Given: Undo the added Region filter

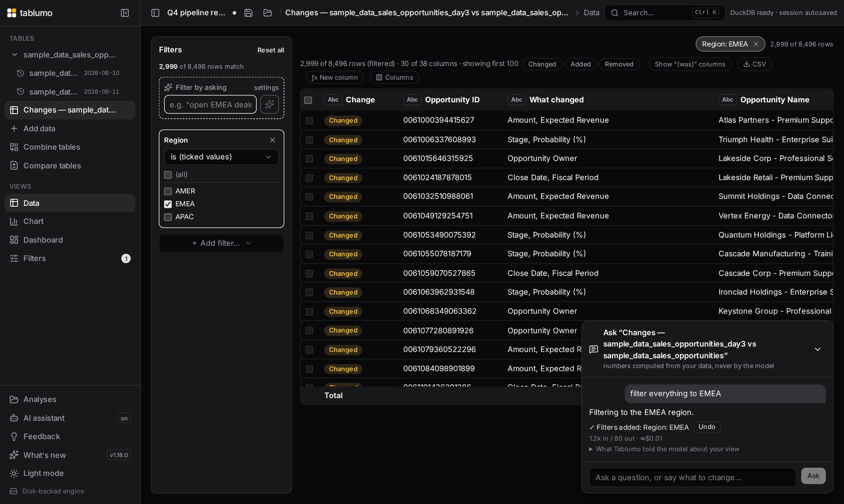Looking at the screenshot, I should (707, 427).
